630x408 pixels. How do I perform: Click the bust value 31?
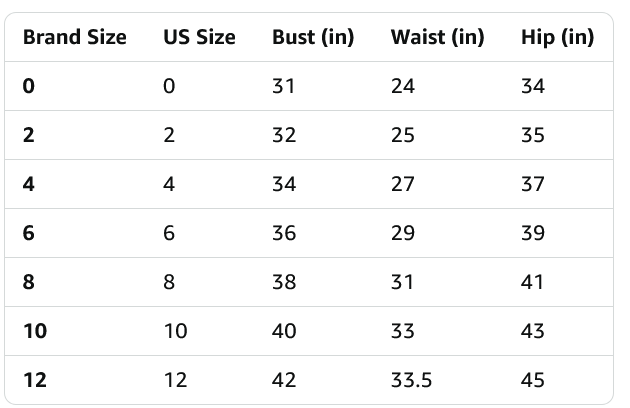284,86
